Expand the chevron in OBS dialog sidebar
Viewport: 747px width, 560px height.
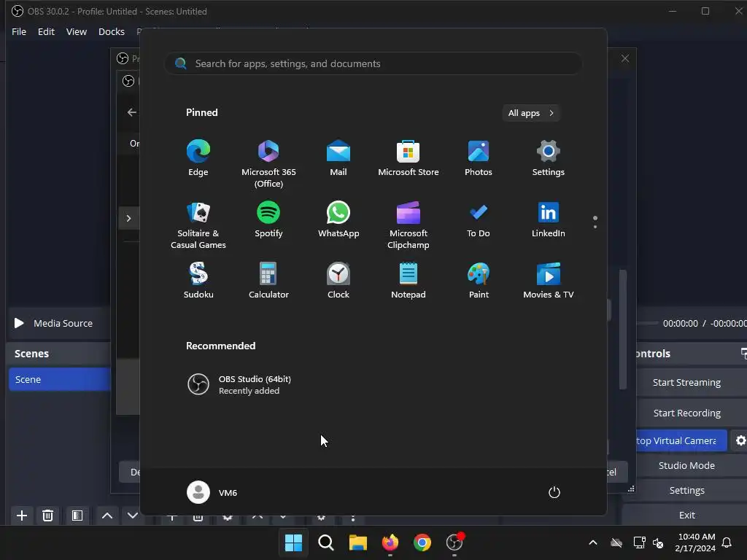coord(128,218)
